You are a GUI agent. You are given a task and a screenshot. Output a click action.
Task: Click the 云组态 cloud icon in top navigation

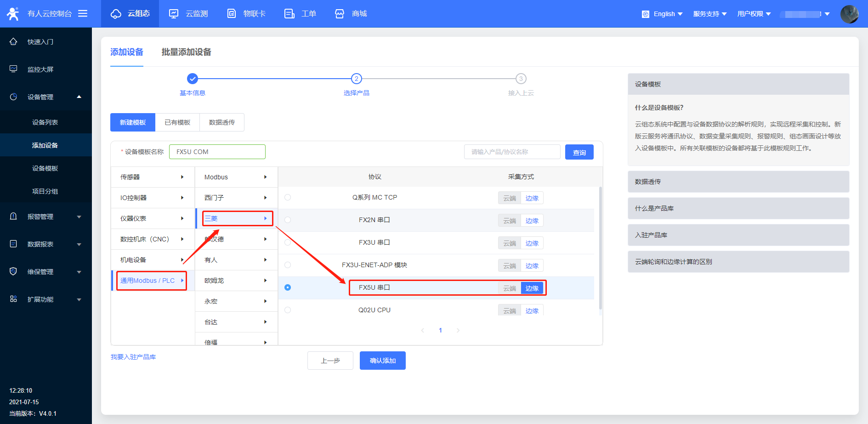[116, 14]
